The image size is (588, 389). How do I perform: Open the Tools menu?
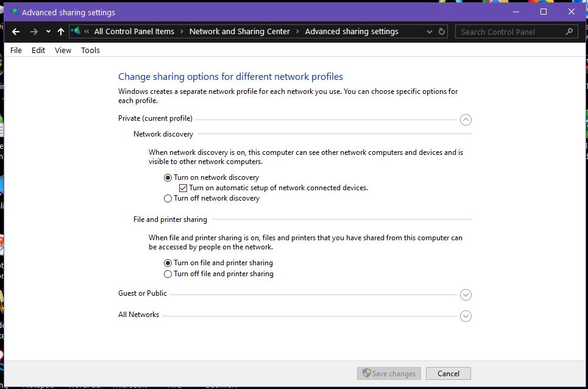coord(90,50)
